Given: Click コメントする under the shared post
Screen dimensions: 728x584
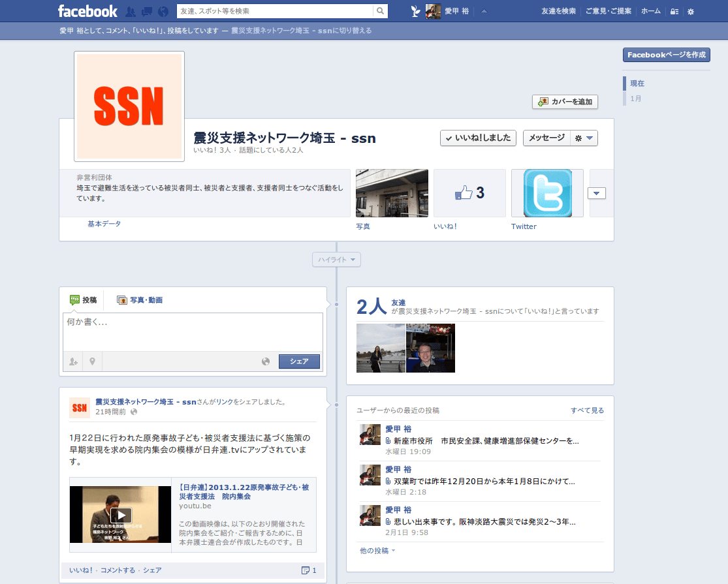Looking at the screenshot, I should point(118,570).
